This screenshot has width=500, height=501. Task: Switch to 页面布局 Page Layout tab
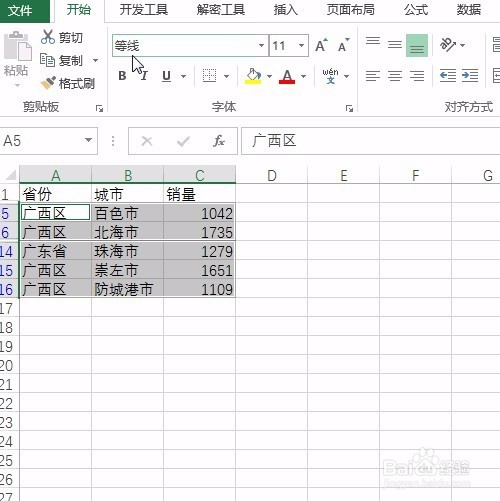click(x=350, y=10)
